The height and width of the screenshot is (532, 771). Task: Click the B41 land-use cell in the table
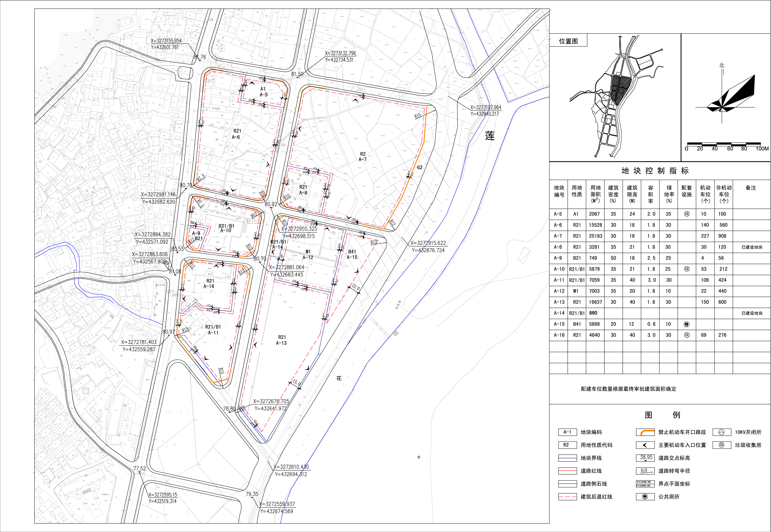point(577,324)
